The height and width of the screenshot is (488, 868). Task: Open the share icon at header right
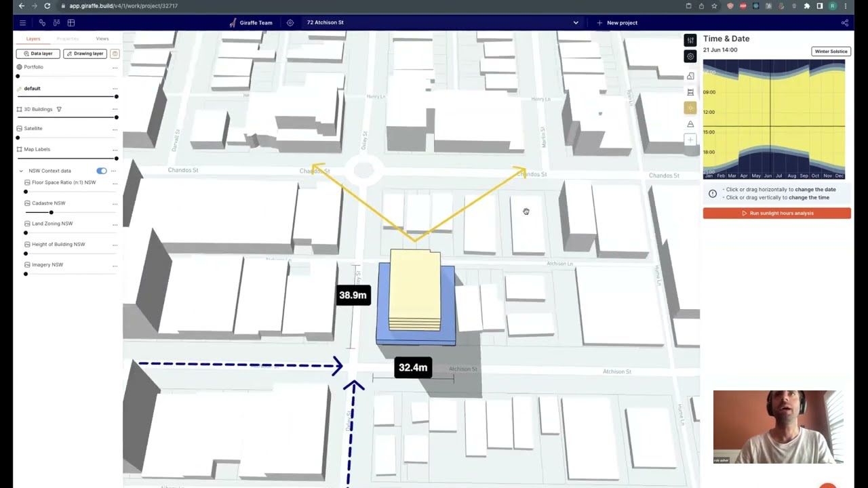pyautogui.click(x=845, y=22)
